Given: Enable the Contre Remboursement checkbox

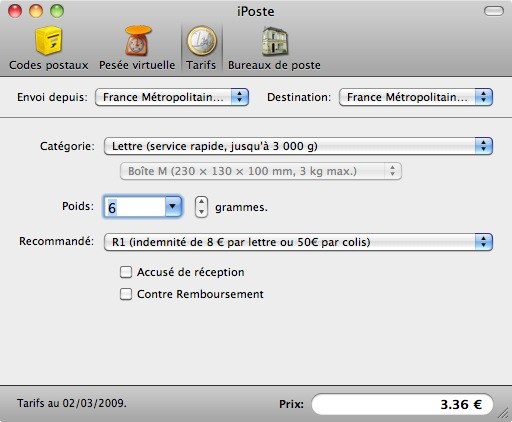Looking at the screenshot, I should [126, 294].
